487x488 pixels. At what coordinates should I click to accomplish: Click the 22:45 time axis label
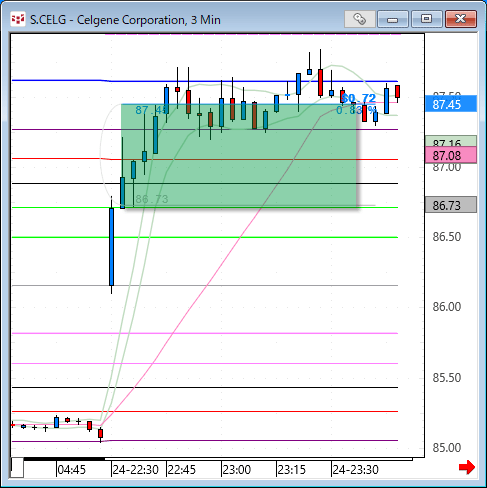(x=182, y=470)
